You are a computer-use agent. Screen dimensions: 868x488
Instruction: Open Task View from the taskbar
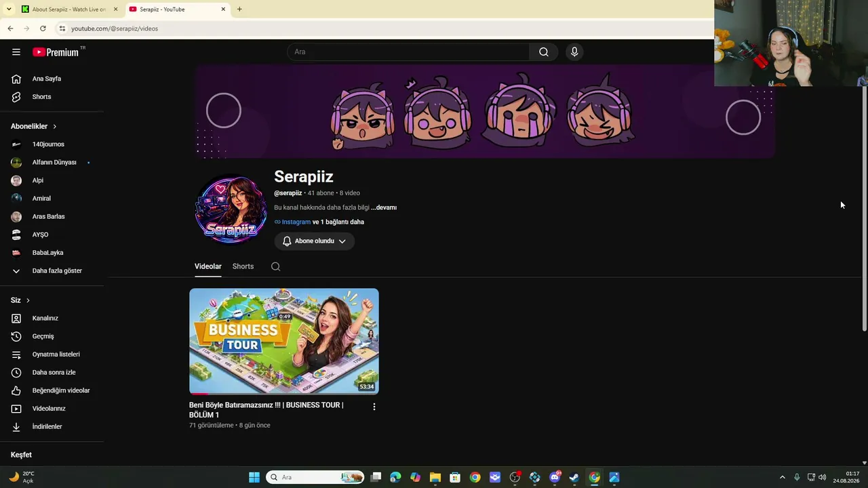(x=376, y=477)
